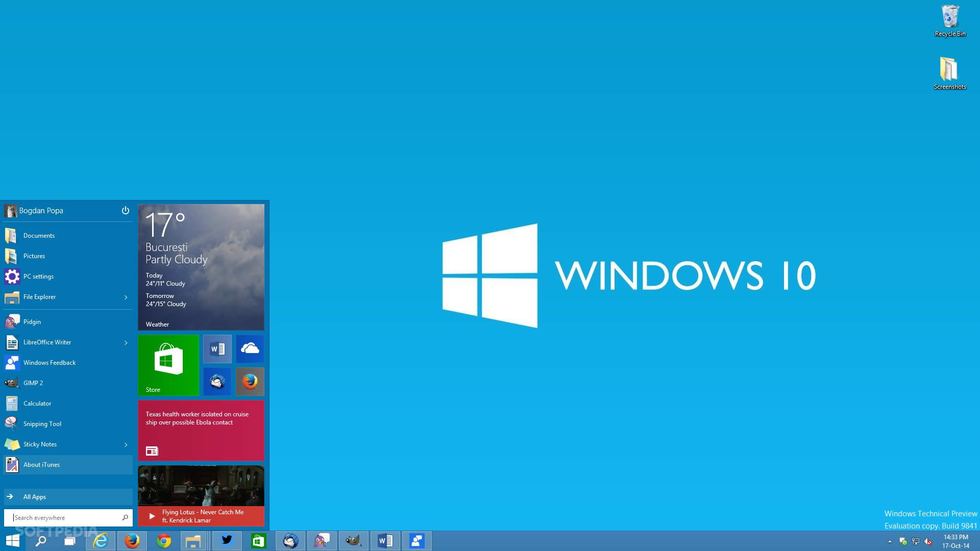Image resolution: width=980 pixels, height=551 pixels.
Task: Open the Calculator app
Action: [x=37, y=403]
